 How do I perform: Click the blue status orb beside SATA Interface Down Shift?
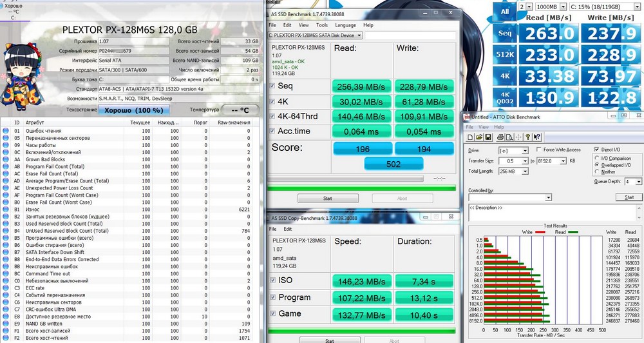pyautogui.click(x=6, y=252)
